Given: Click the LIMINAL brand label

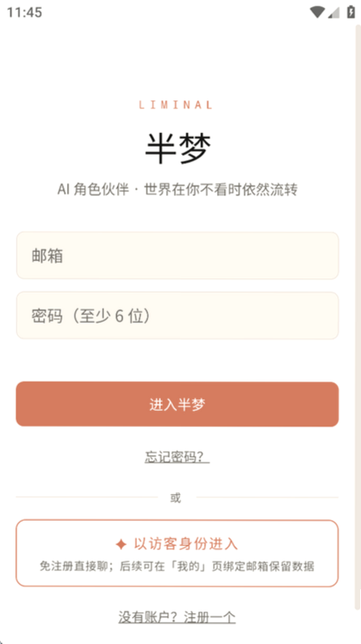Looking at the screenshot, I should [x=176, y=104].
